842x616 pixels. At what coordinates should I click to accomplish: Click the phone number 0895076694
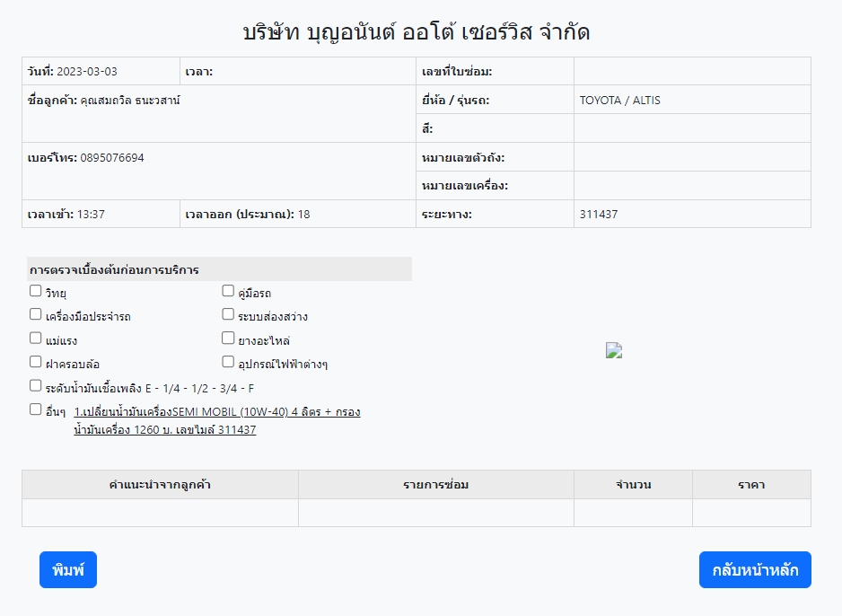(x=111, y=158)
